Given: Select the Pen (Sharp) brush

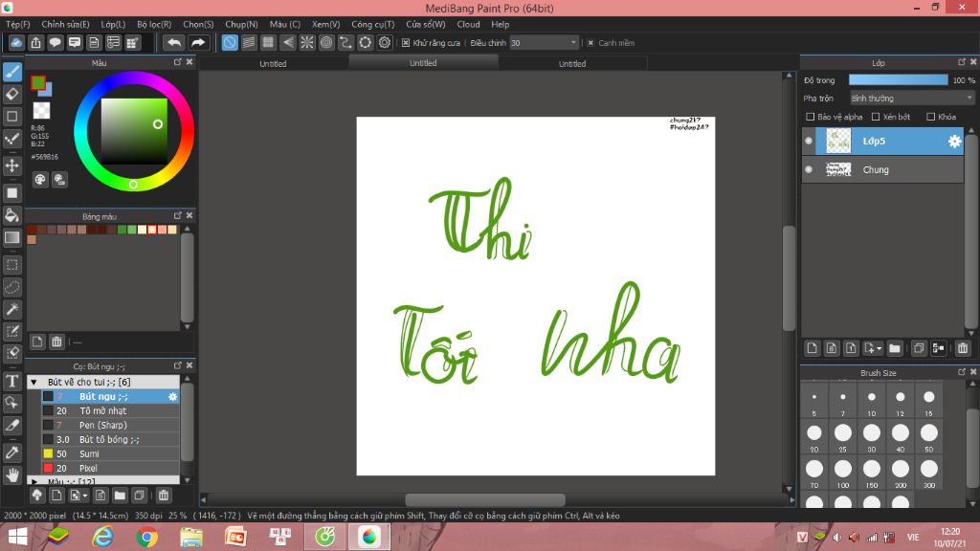Looking at the screenshot, I should click(110, 425).
